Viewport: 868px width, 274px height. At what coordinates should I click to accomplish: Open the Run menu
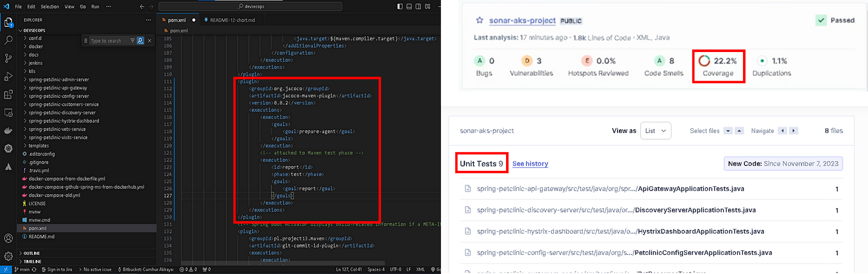point(95,7)
